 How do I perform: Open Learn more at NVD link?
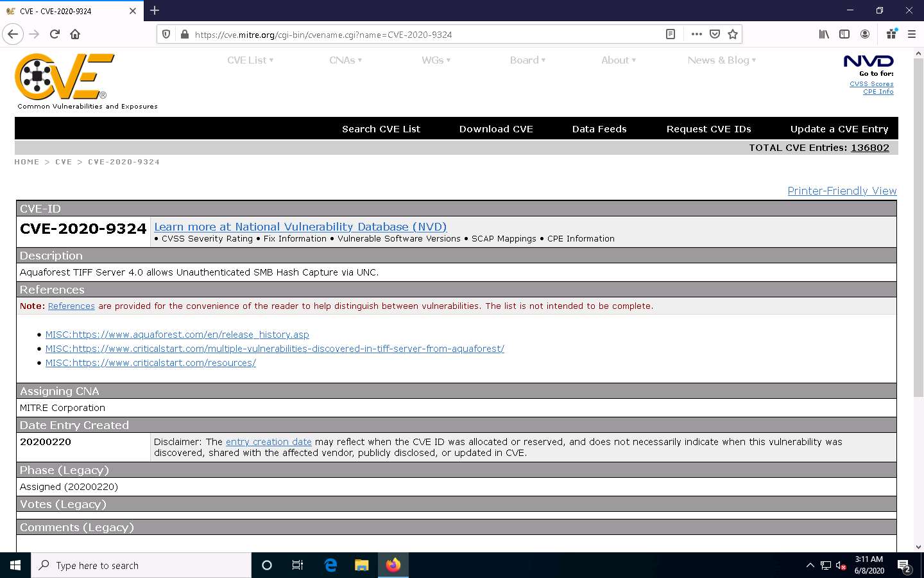point(300,227)
